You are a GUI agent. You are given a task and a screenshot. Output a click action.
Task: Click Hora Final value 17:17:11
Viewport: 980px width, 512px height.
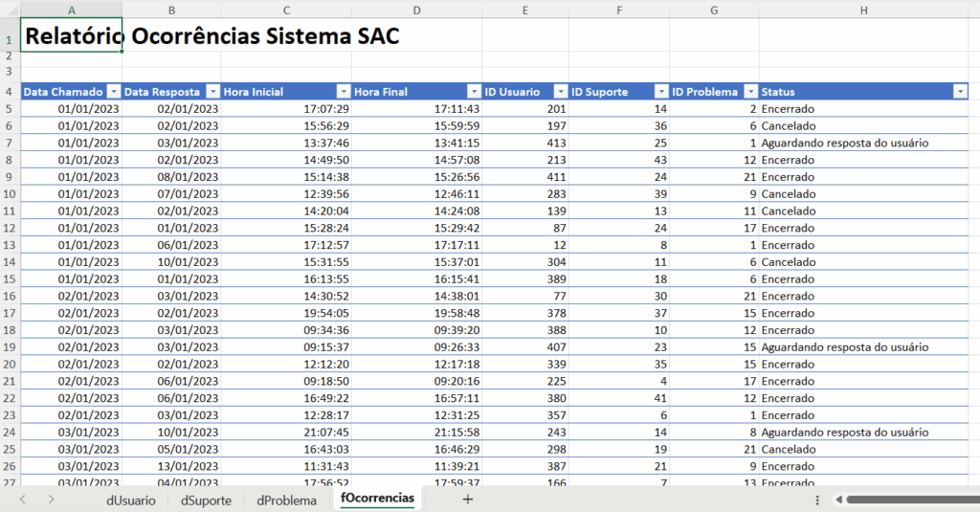point(457,245)
